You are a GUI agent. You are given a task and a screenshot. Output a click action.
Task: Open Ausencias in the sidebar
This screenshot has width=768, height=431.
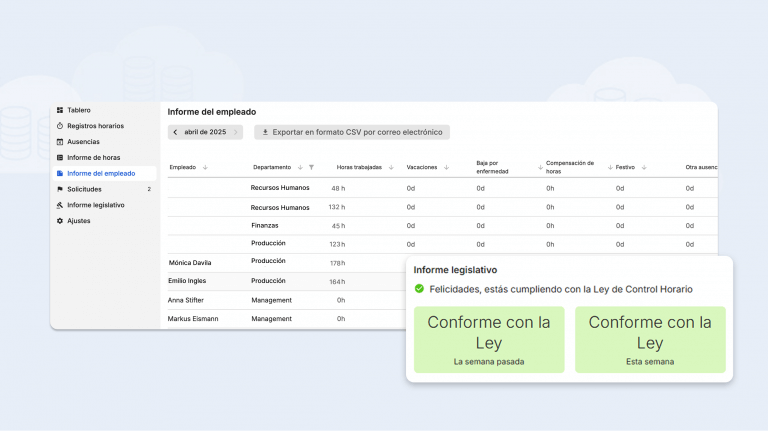(x=104, y=142)
